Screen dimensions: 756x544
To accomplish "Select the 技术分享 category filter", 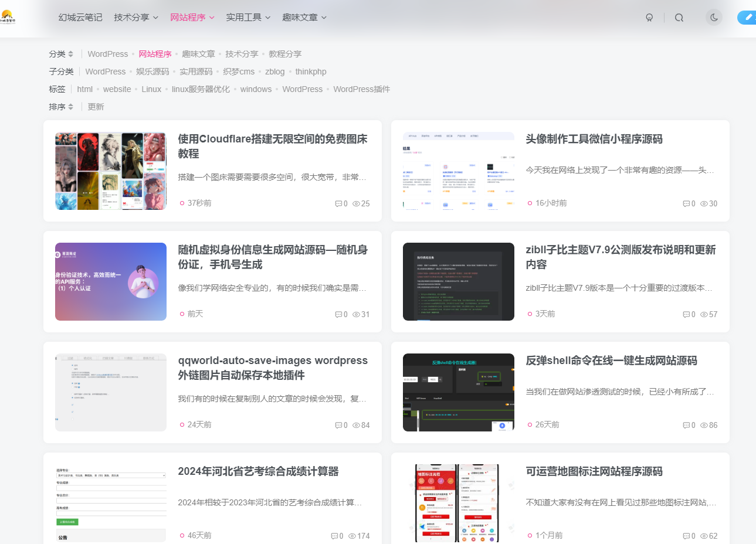I will point(242,54).
